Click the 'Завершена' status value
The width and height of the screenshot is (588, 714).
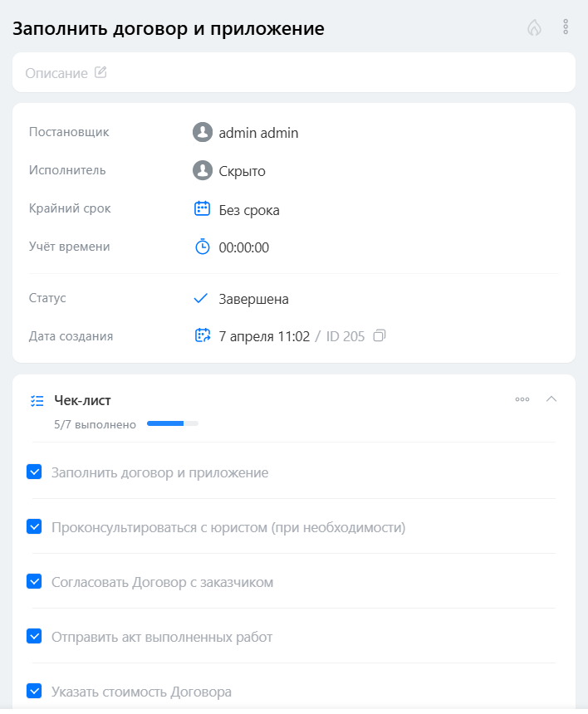point(253,299)
